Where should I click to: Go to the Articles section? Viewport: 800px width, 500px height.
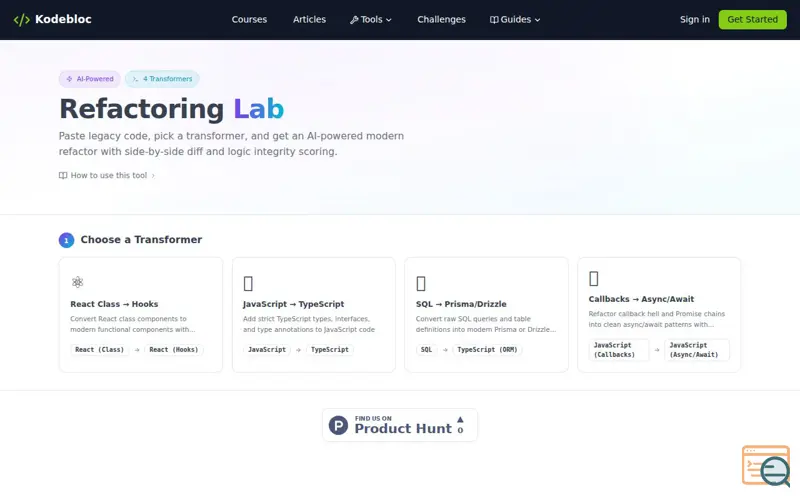(x=309, y=19)
